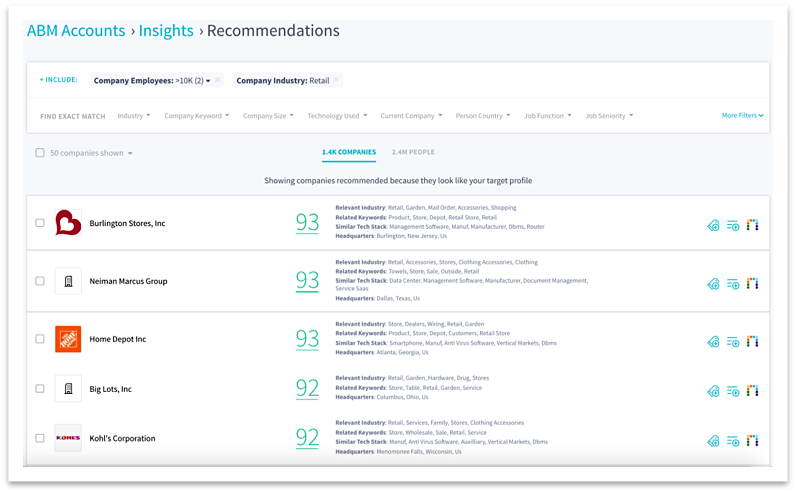This screenshot has width=796, height=493.
Task: Click the FIND EXACT MATCH label
Action: (73, 116)
